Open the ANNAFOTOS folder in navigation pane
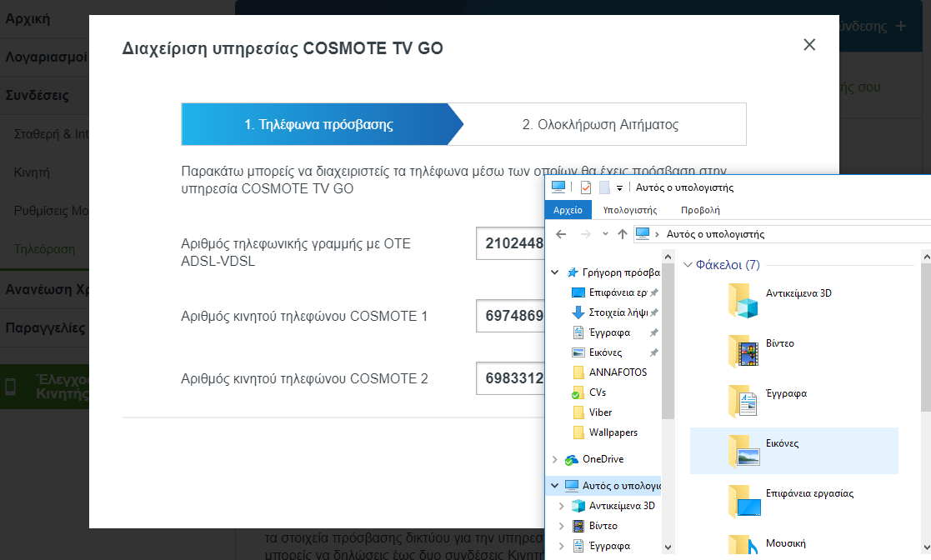The image size is (931, 560). [x=618, y=372]
